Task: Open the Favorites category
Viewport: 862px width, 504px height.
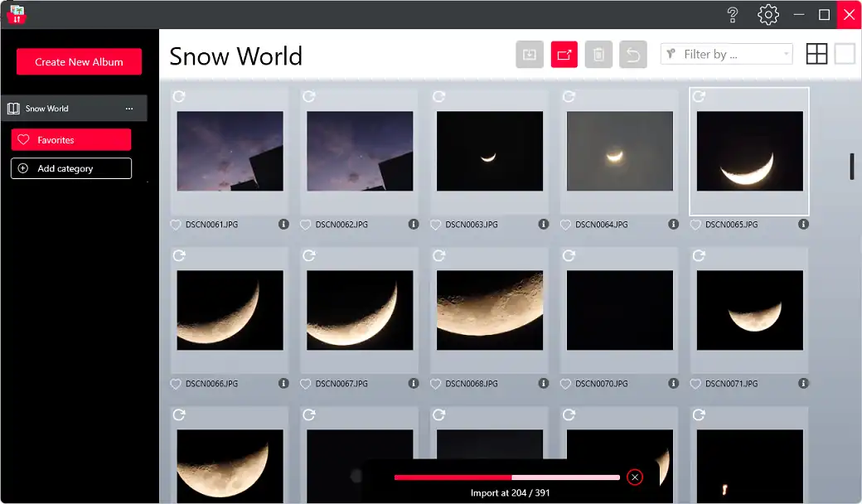Action: tap(71, 140)
